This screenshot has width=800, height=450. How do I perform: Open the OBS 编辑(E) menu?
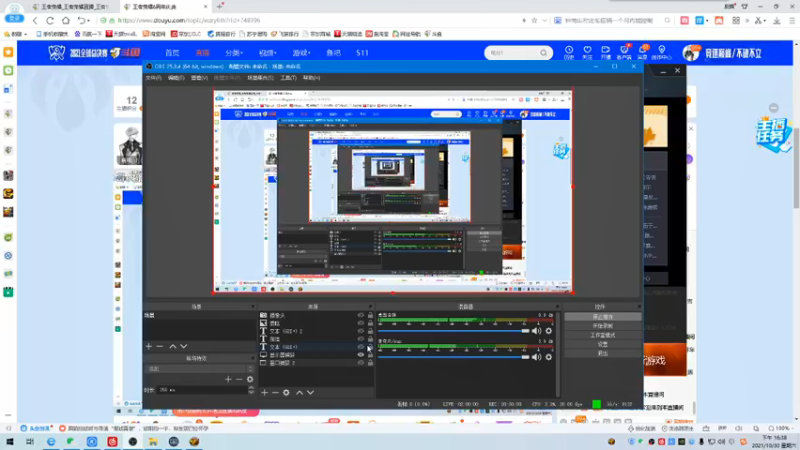click(176, 78)
